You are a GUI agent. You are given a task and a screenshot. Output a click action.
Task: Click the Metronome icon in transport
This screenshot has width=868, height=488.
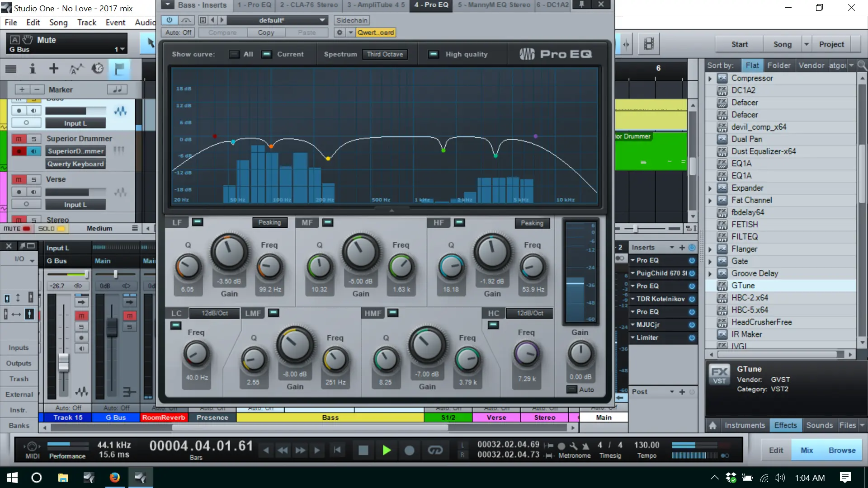pos(585,446)
